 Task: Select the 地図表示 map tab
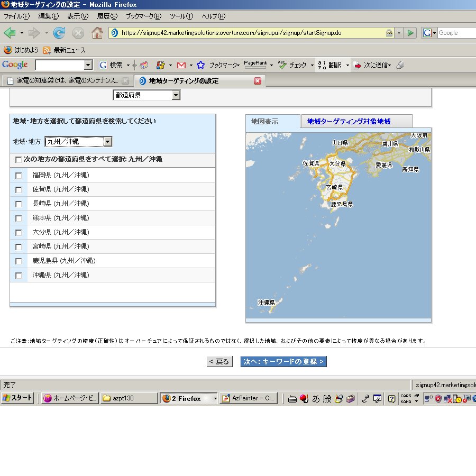(x=273, y=122)
